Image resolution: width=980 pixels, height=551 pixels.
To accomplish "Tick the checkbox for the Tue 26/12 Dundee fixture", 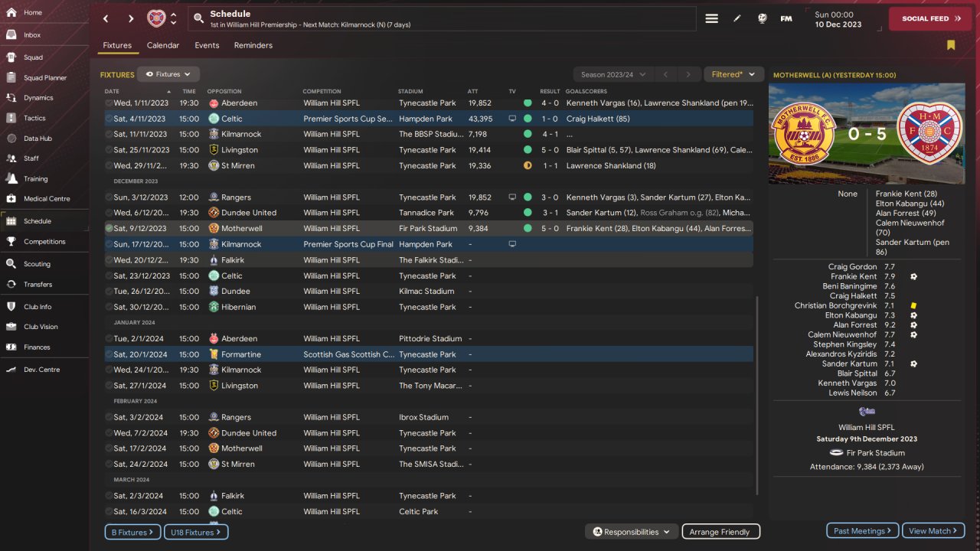I will [109, 292].
